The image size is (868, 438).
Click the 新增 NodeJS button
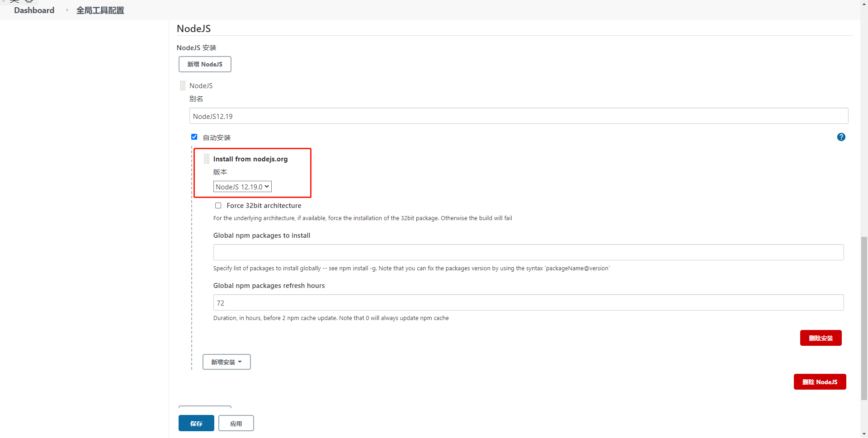click(205, 64)
